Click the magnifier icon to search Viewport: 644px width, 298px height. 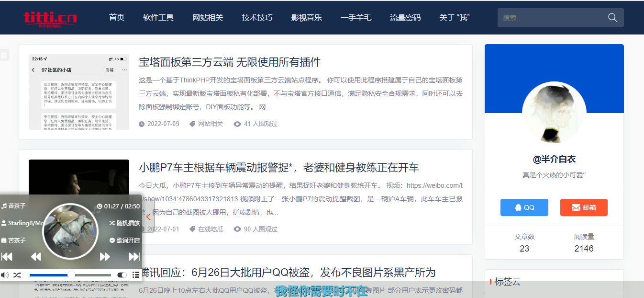click(x=612, y=17)
